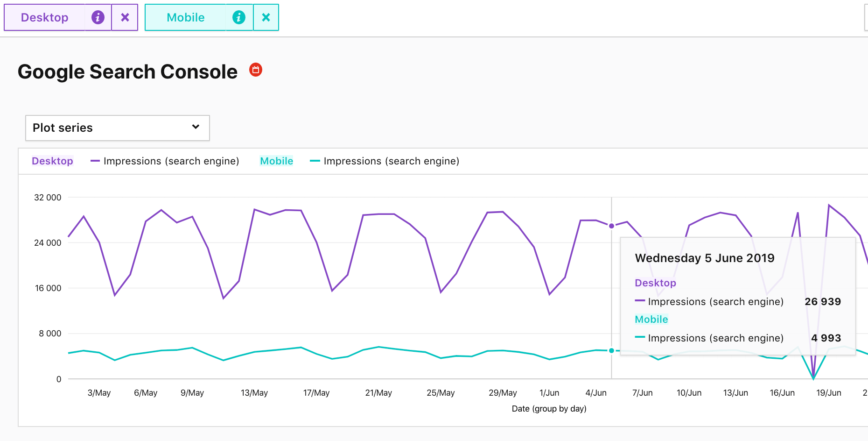Click the Mobile segment info icon
Image resolution: width=868 pixels, height=441 pixels.
point(239,18)
